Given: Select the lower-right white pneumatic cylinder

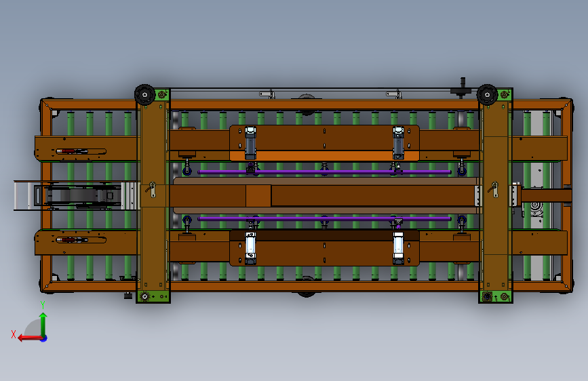Looking at the screenshot, I should tap(398, 248).
